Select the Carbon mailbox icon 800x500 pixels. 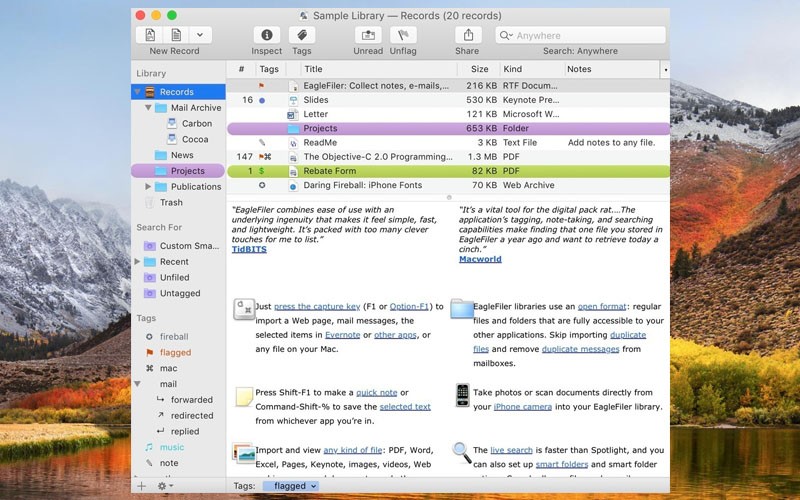click(172, 123)
